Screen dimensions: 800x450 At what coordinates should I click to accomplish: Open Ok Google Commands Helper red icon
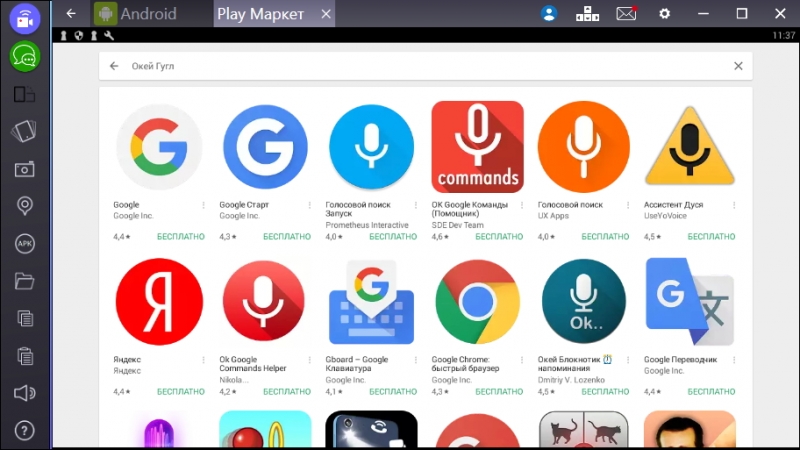265,302
